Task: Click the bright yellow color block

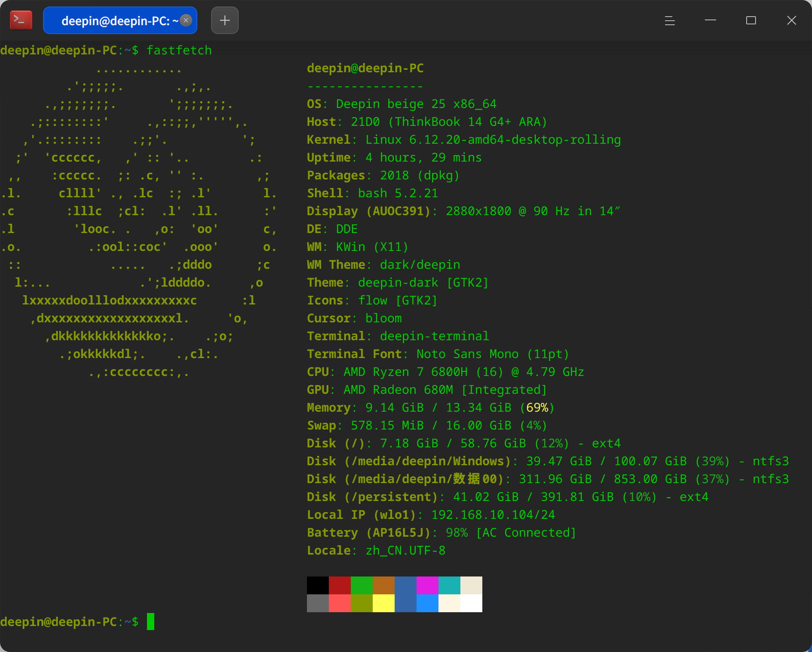Action: click(384, 603)
